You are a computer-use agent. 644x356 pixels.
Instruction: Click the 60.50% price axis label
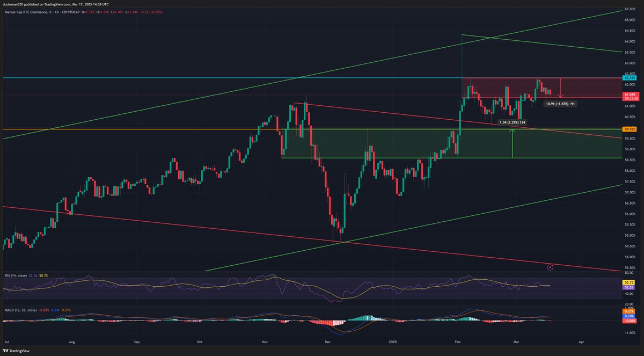pos(630,117)
